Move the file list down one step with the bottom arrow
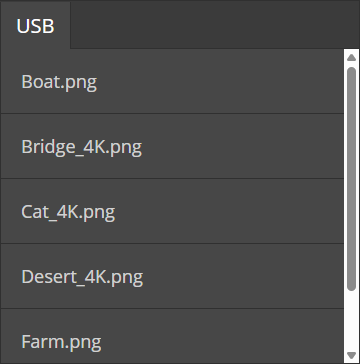The width and height of the screenshot is (360, 364). pyautogui.click(x=351, y=355)
